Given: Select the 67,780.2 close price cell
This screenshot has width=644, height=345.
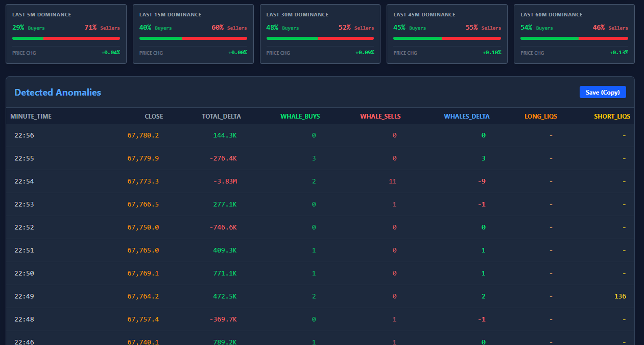Looking at the screenshot, I should (143, 135).
